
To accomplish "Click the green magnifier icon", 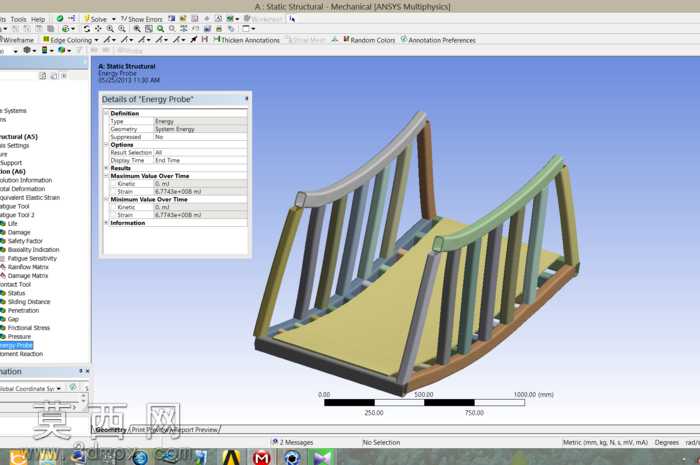I will tap(160, 29).
